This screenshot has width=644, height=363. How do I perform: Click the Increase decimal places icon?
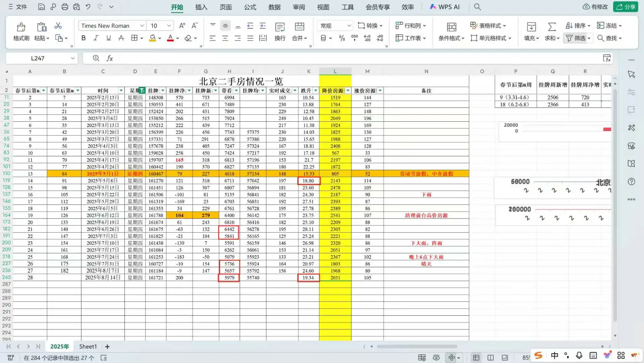pos(367,38)
